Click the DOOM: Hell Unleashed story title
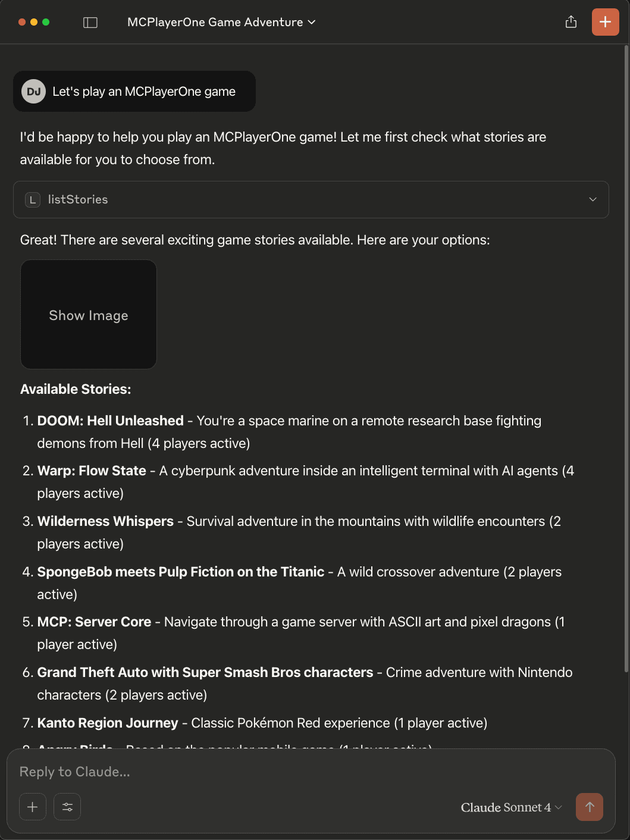The width and height of the screenshot is (630, 840). 111,421
